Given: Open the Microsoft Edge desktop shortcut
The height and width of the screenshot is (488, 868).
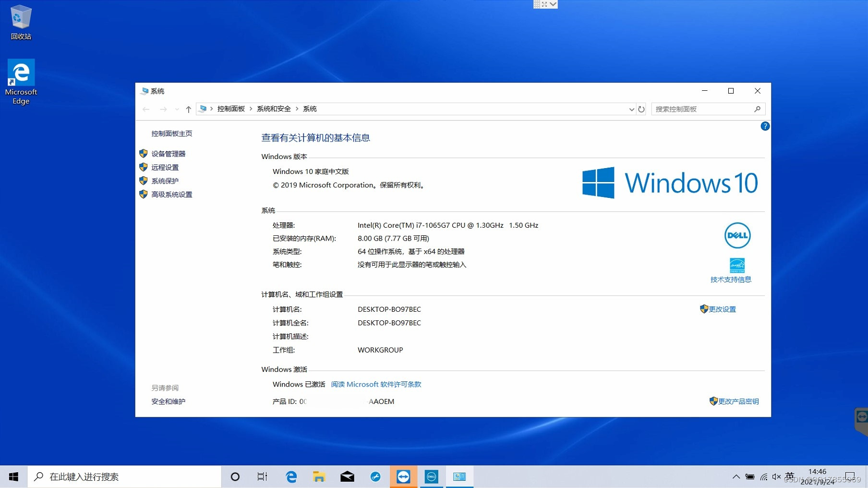Looking at the screenshot, I should pyautogui.click(x=21, y=82).
